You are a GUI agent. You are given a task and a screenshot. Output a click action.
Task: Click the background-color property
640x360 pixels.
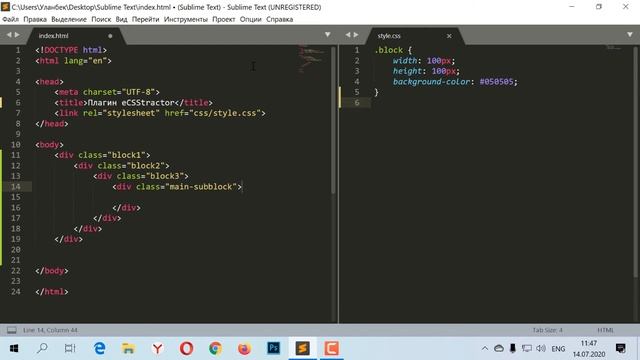point(431,82)
